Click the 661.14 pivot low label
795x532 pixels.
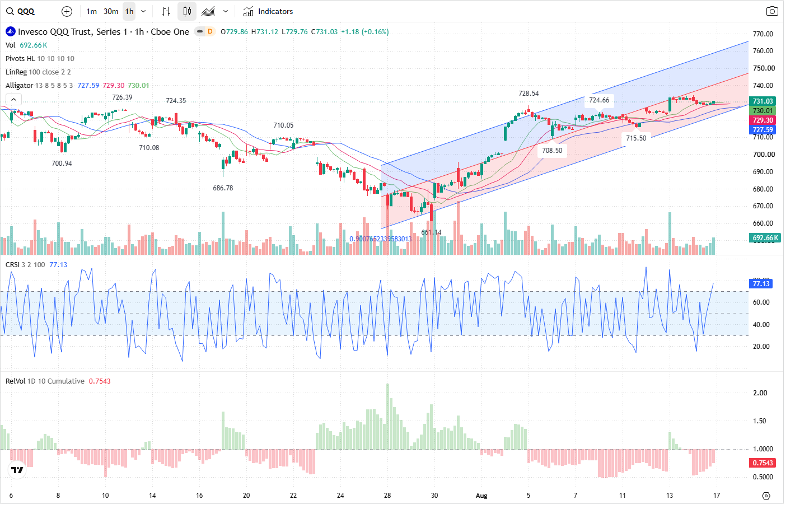(x=431, y=232)
